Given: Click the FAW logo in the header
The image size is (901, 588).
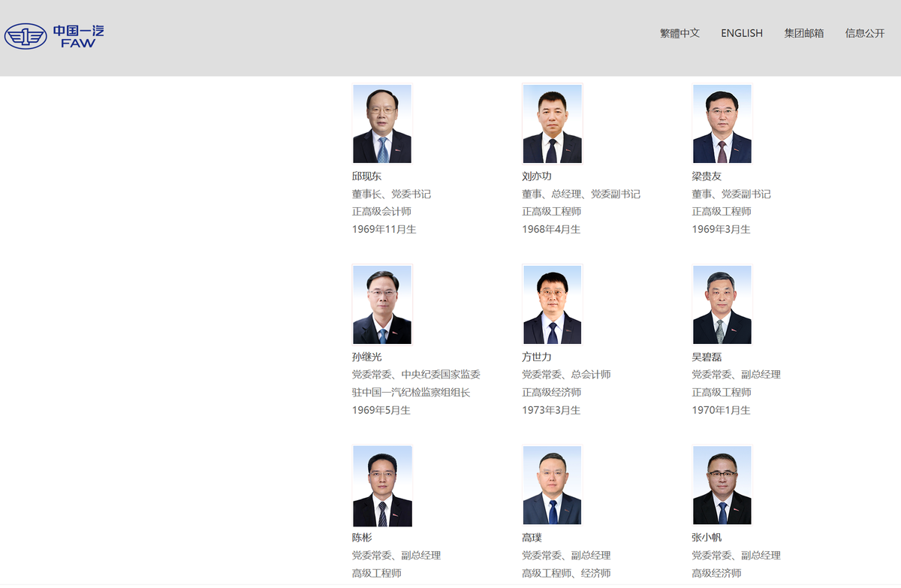Looking at the screenshot, I should point(54,36).
